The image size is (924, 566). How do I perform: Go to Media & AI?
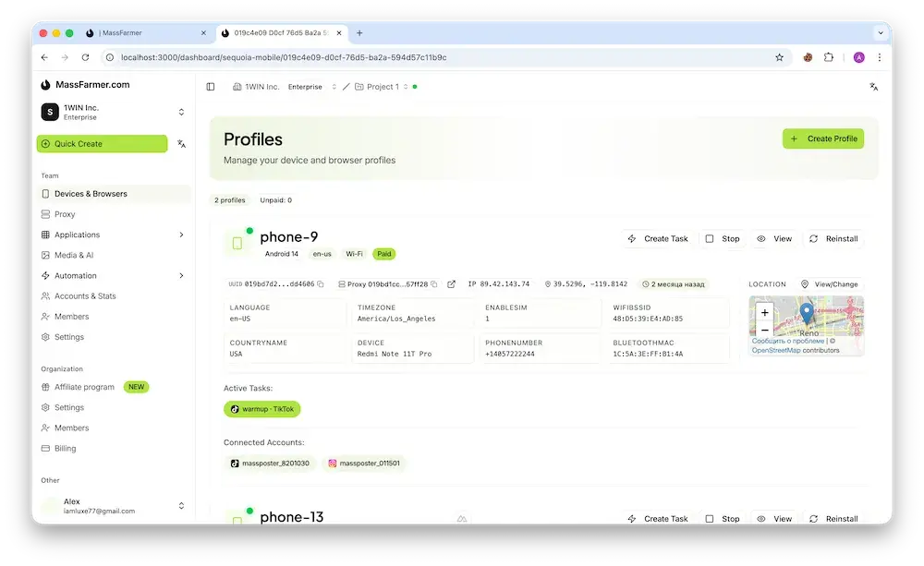tap(114, 255)
